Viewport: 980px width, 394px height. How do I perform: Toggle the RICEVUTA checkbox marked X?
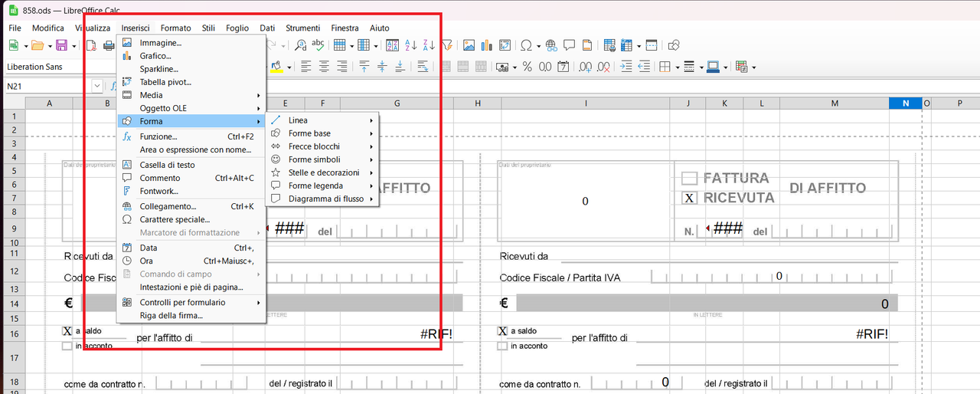689,198
